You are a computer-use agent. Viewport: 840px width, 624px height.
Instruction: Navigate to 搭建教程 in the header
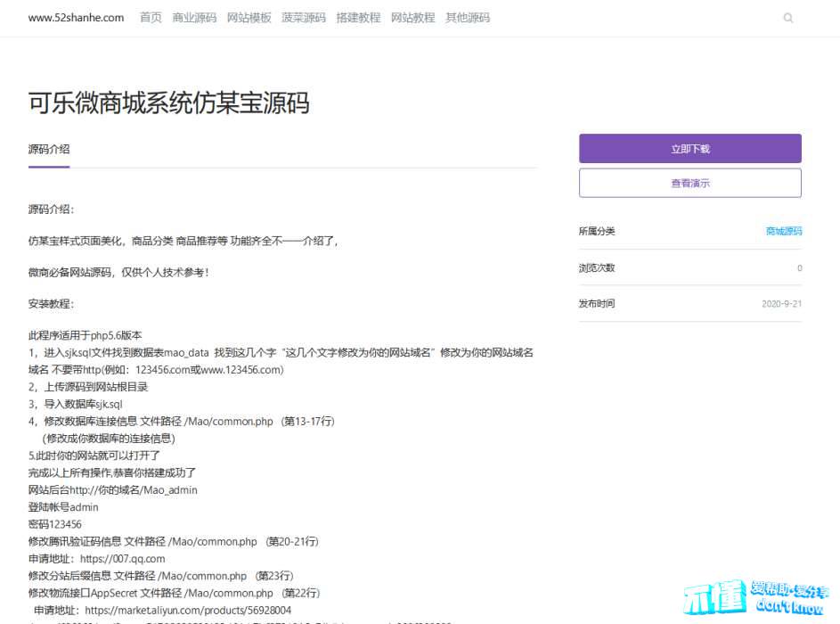tap(358, 18)
